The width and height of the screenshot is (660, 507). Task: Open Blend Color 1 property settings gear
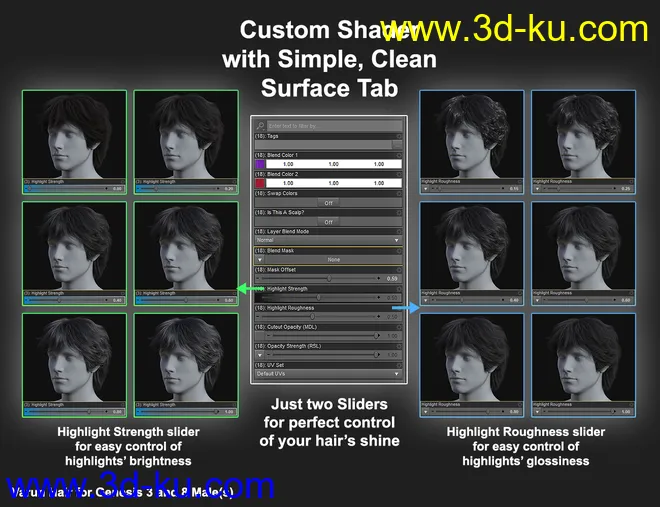click(399, 155)
